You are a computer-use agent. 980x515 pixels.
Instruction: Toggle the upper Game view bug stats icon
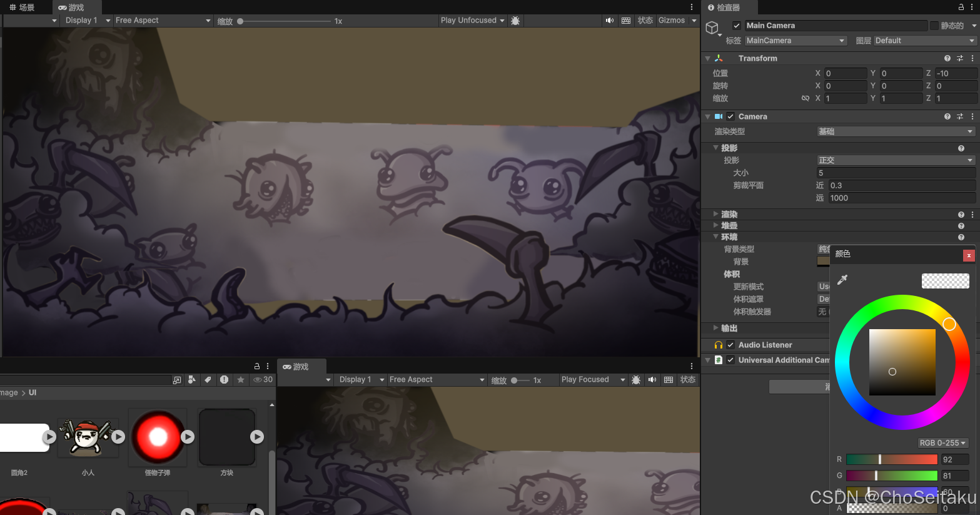515,21
